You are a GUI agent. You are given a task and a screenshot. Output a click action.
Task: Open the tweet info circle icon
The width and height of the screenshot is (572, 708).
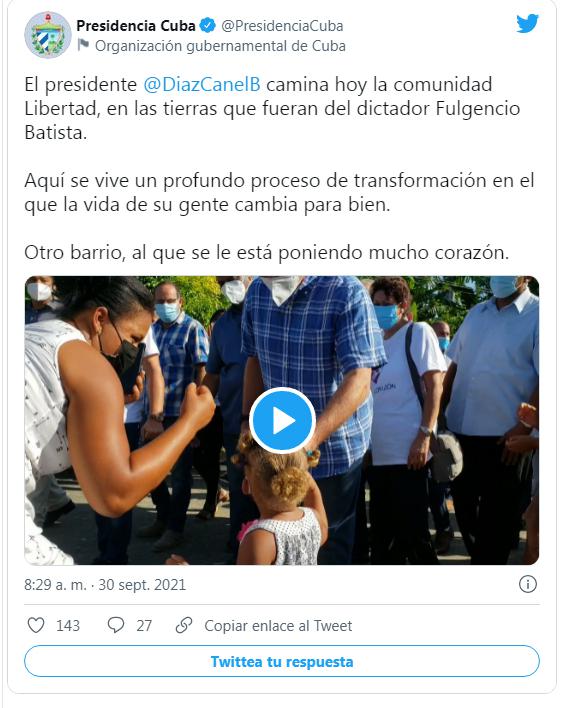[x=527, y=584]
